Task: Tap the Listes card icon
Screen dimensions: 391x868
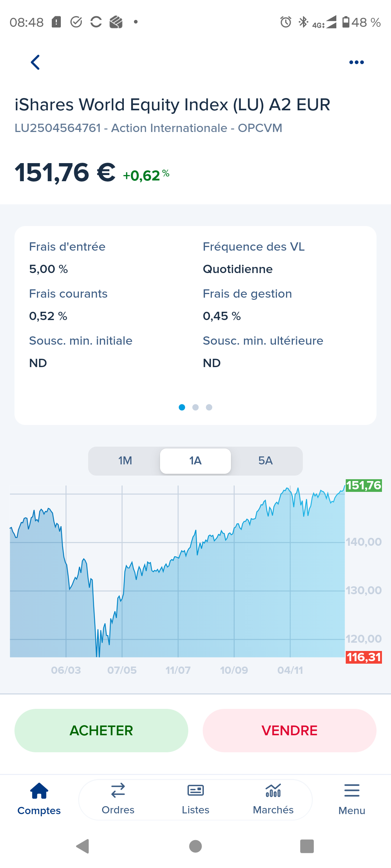Action: point(195,791)
